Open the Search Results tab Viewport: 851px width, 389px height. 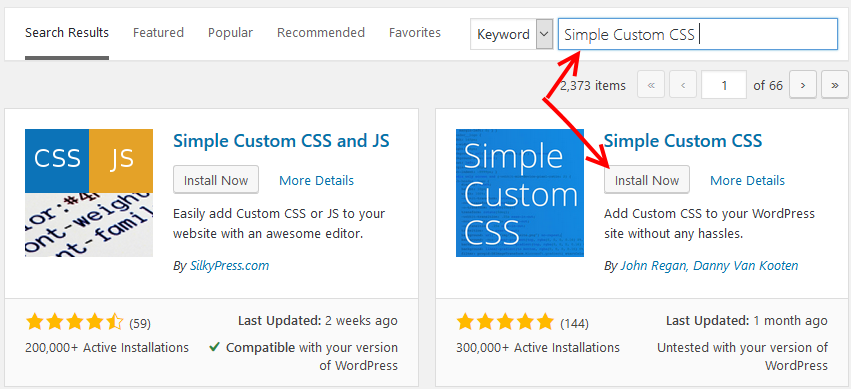[67, 33]
